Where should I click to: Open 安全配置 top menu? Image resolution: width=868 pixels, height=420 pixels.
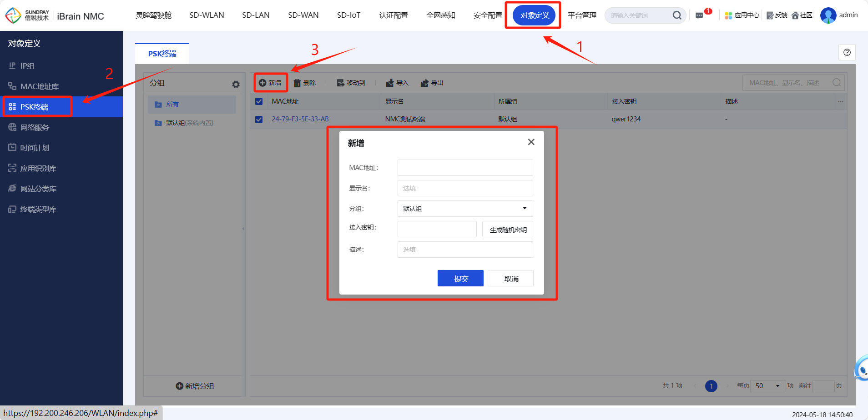pyautogui.click(x=488, y=15)
